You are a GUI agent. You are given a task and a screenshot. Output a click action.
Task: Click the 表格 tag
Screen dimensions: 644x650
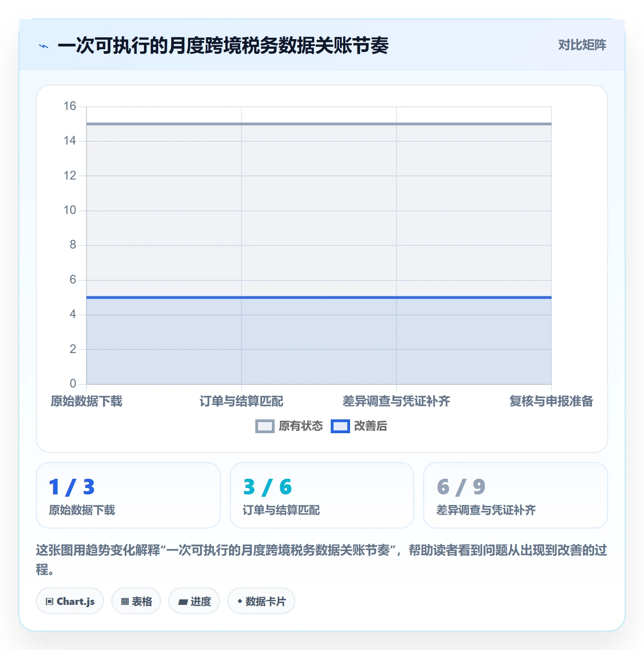[x=136, y=601]
